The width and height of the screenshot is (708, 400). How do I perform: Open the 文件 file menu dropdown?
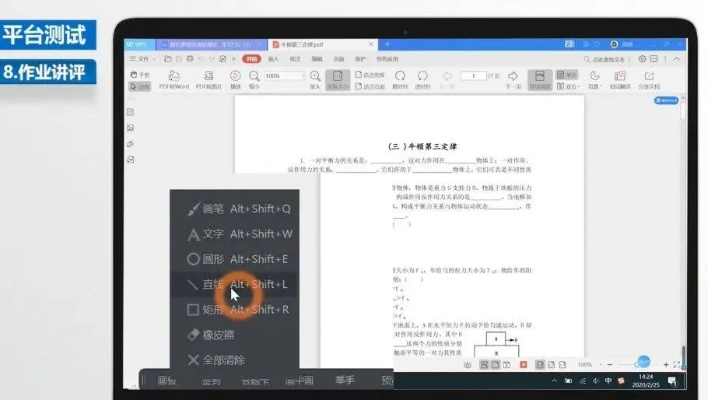(144, 59)
